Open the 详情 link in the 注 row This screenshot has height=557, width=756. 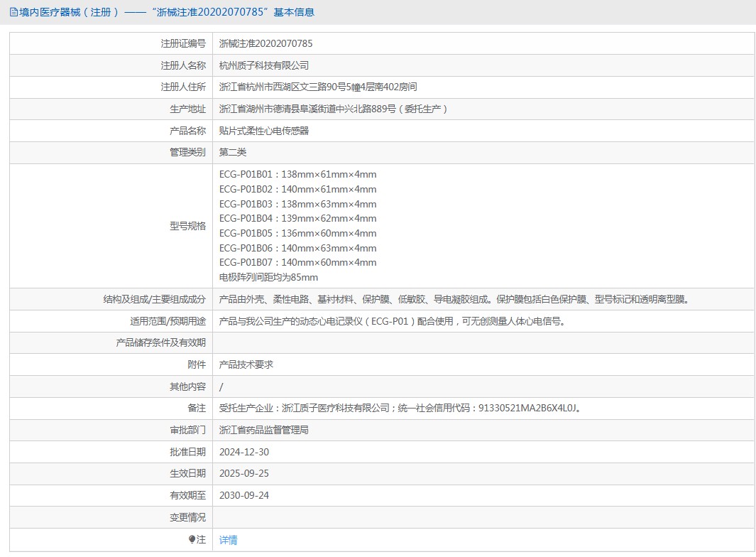[227, 539]
